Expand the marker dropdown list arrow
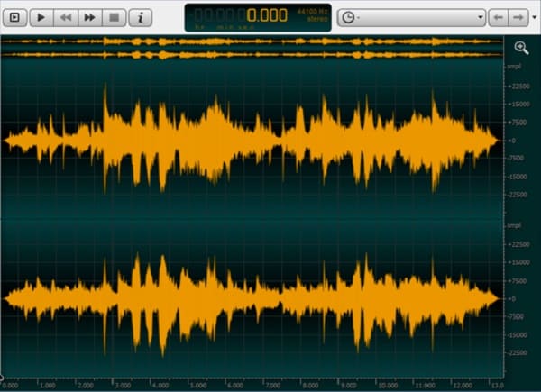Image resolution: width=541 pixels, height=392 pixels. pos(479,17)
